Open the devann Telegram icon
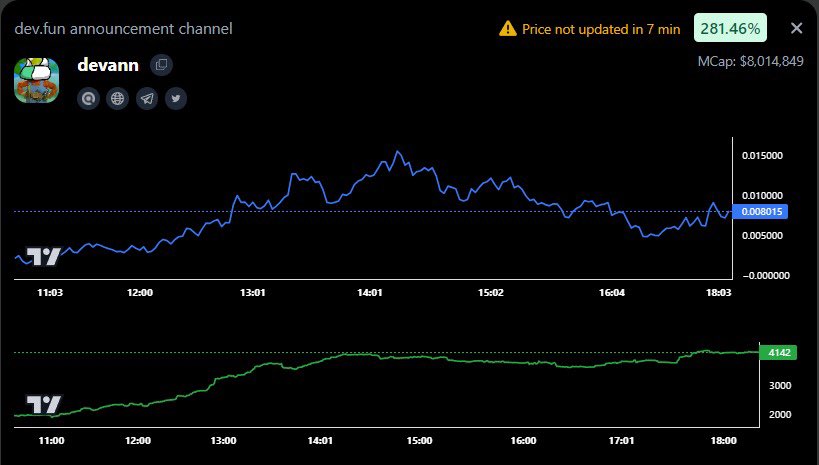Viewport: 819px width, 465px height. pos(147,98)
